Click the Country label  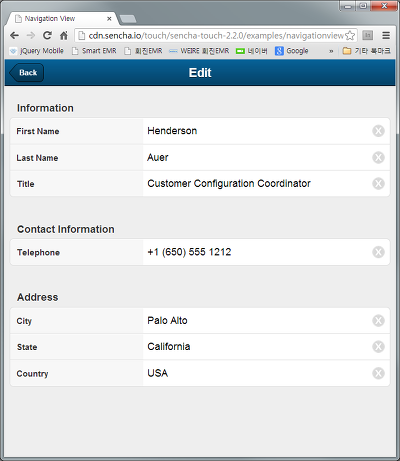point(32,374)
